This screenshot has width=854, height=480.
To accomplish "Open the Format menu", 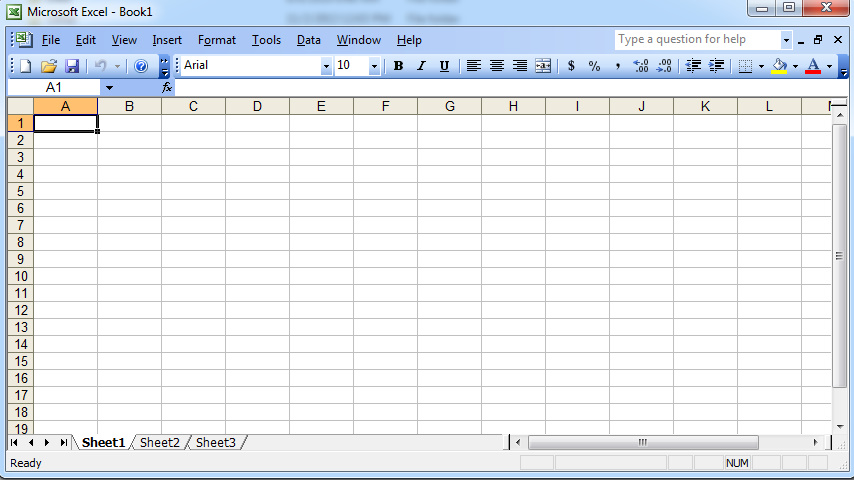I will coord(216,40).
